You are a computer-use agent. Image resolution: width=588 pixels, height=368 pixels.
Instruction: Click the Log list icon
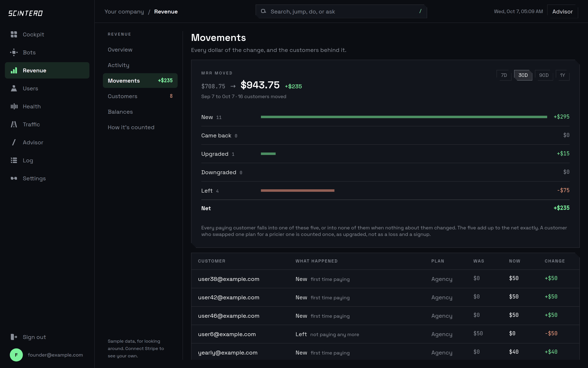(x=14, y=160)
